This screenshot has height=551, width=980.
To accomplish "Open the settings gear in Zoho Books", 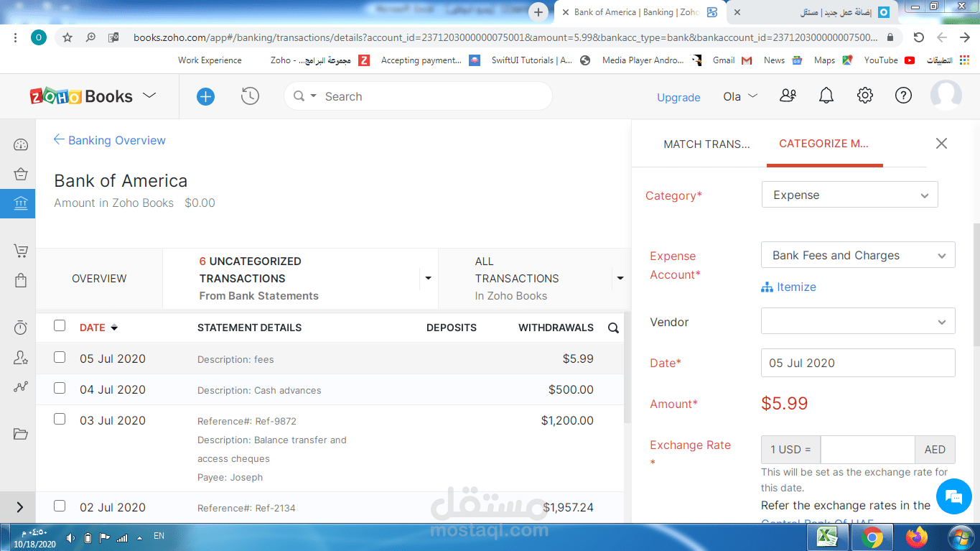I will 865,96.
